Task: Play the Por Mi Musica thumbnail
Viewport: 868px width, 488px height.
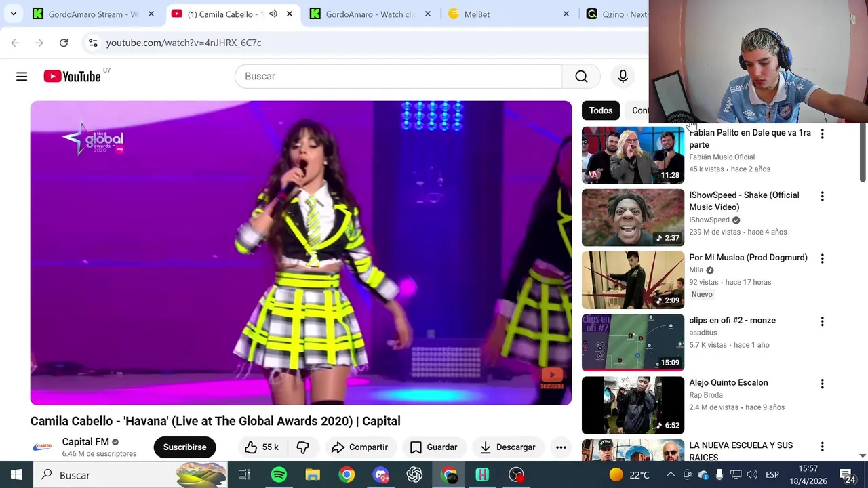Action: click(x=633, y=280)
